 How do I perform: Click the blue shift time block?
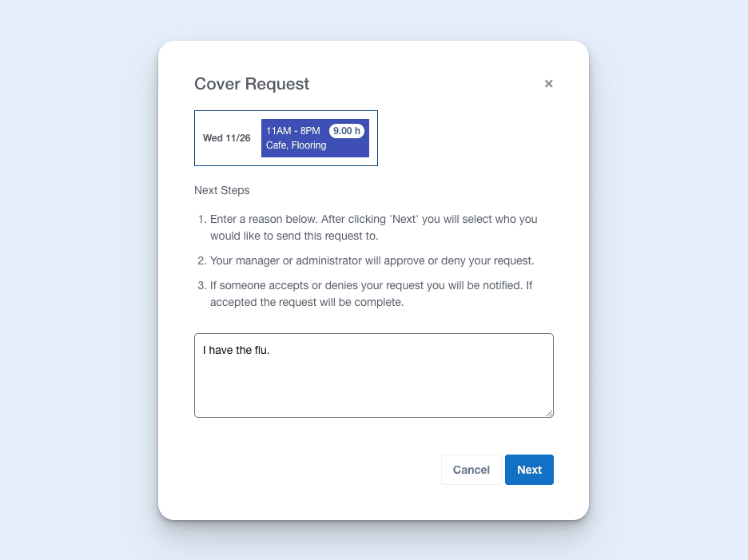pyautogui.click(x=315, y=137)
